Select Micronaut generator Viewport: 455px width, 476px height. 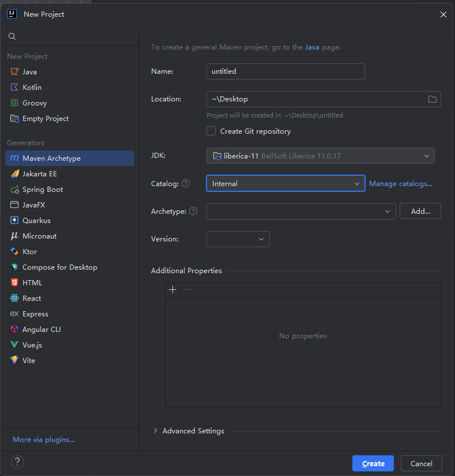coord(70,236)
